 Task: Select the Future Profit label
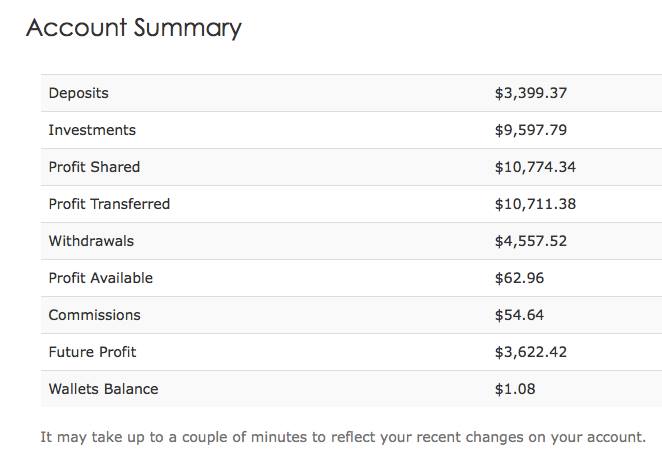(92, 352)
